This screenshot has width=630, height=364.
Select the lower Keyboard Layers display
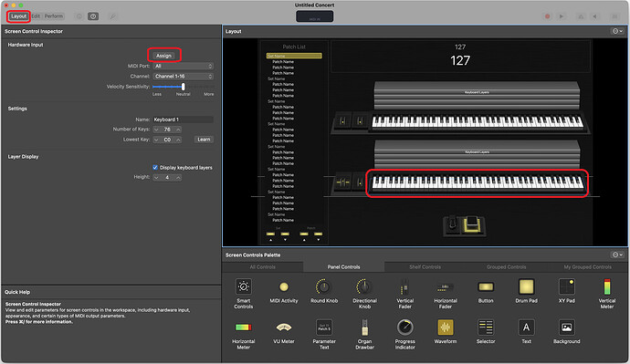click(477, 154)
